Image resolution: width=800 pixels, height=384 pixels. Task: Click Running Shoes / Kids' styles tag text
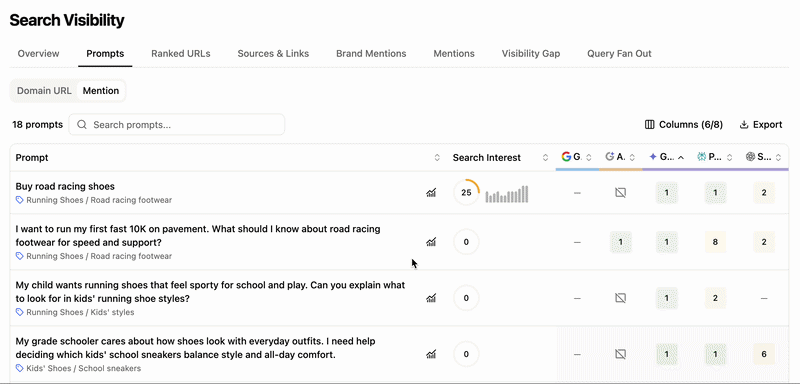(x=80, y=312)
